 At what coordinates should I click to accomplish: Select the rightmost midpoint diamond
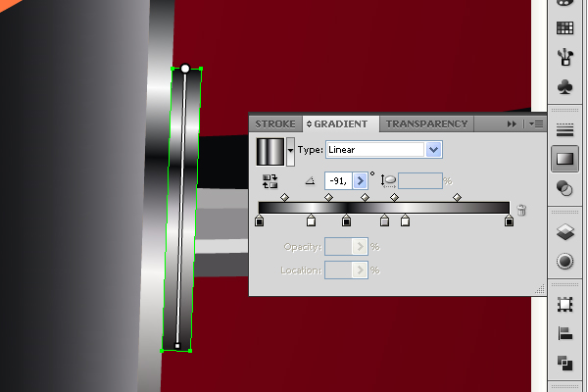457,197
